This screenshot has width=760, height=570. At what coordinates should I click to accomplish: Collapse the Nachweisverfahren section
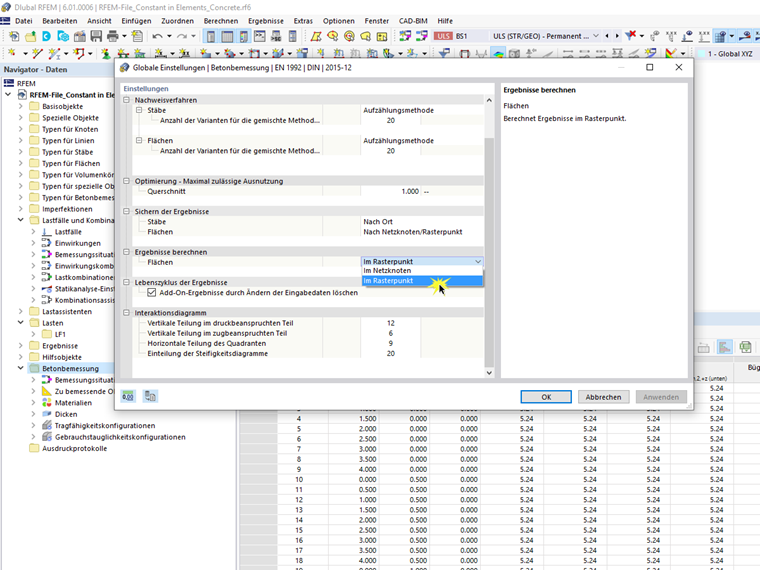(127, 100)
